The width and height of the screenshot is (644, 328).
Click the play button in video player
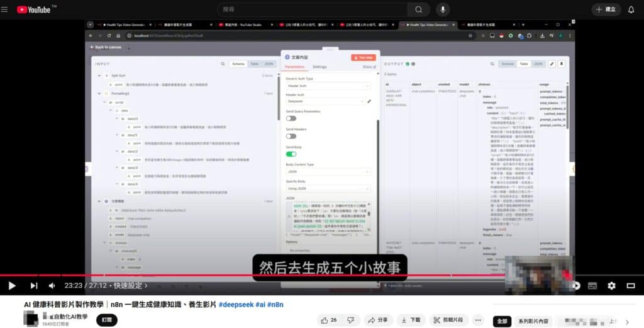[x=11, y=285]
